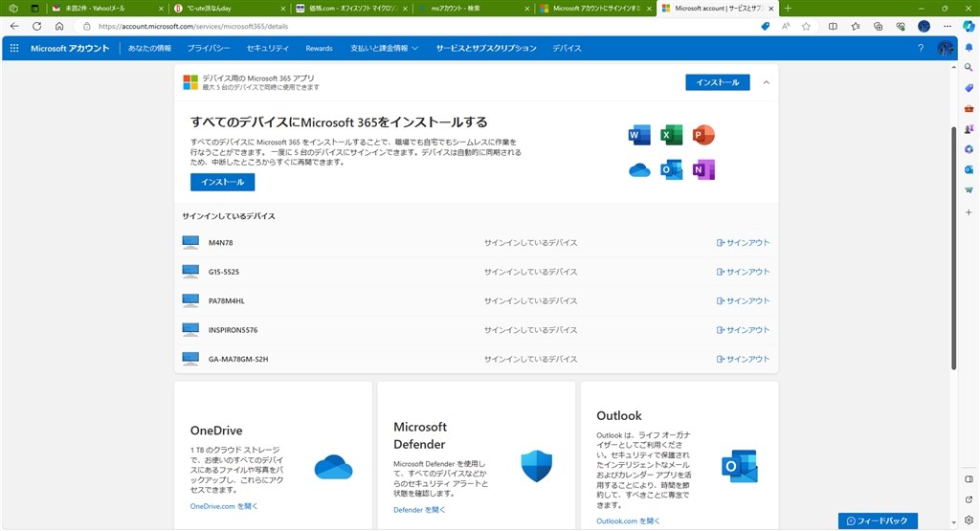Switch to msアカウント - 検索 tab

click(x=473, y=8)
